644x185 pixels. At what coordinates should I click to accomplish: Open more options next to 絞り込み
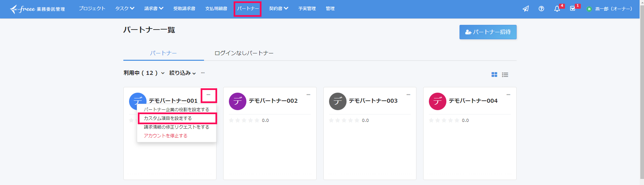point(203,73)
